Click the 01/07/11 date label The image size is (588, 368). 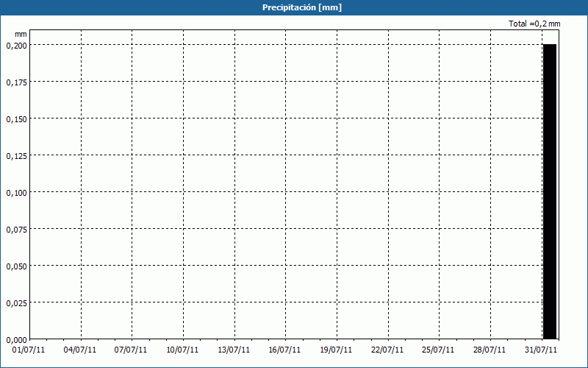pos(29,350)
